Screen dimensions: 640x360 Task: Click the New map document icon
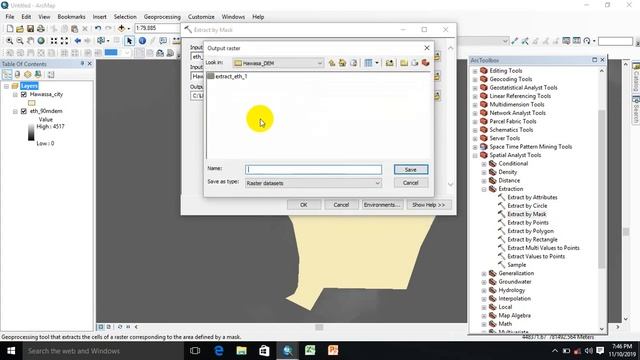coord(9,29)
